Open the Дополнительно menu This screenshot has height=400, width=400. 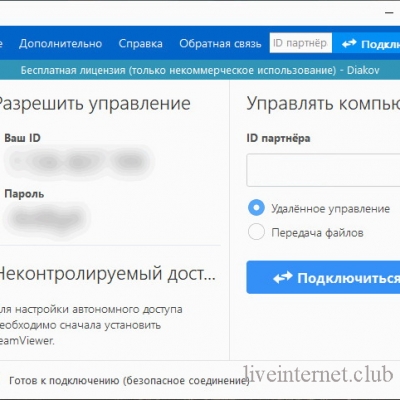(x=60, y=44)
